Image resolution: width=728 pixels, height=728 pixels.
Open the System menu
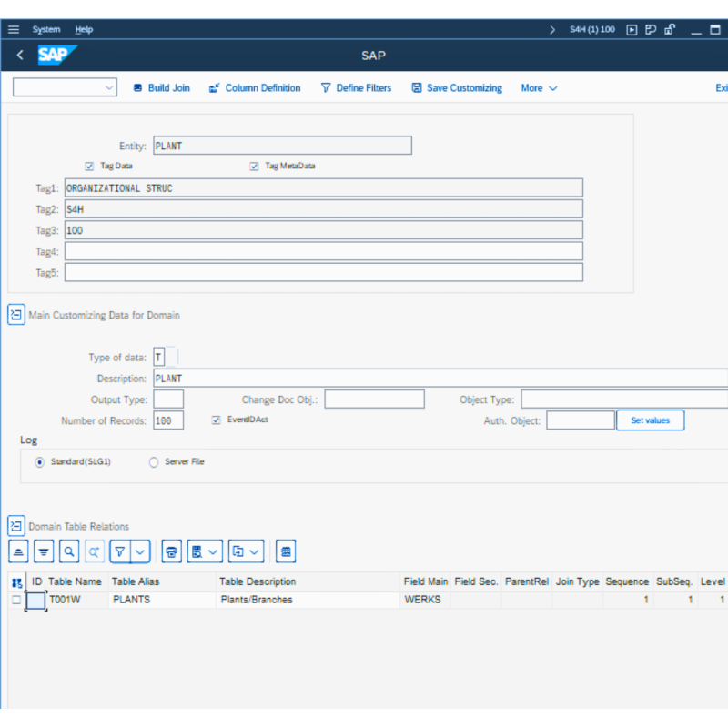[x=46, y=29]
